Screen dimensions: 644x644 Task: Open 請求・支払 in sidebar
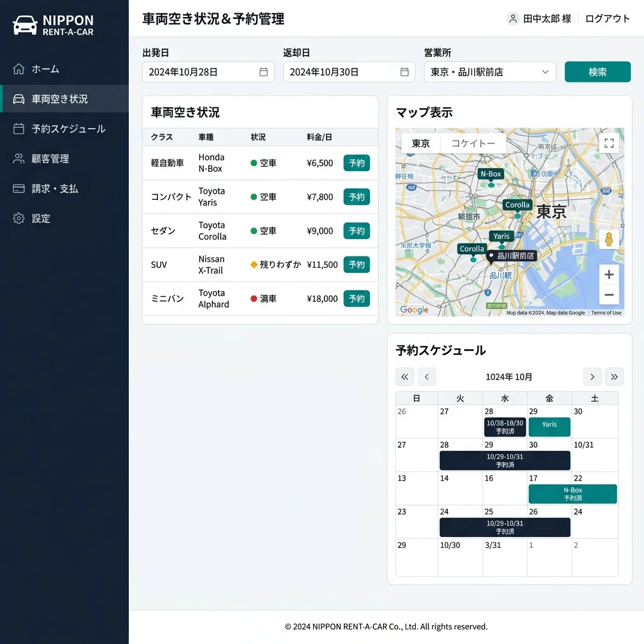click(x=64, y=189)
